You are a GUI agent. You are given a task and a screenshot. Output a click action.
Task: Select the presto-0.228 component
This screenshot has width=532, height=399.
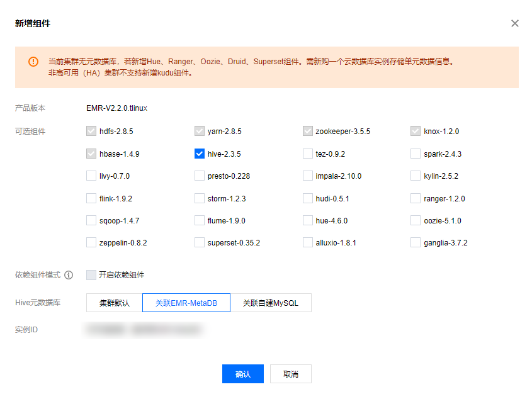tap(199, 176)
